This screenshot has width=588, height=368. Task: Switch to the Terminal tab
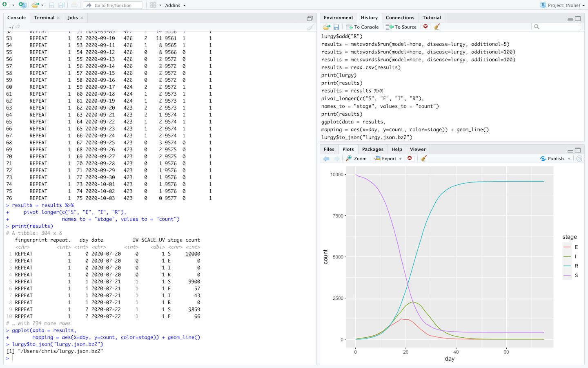(44, 18)
